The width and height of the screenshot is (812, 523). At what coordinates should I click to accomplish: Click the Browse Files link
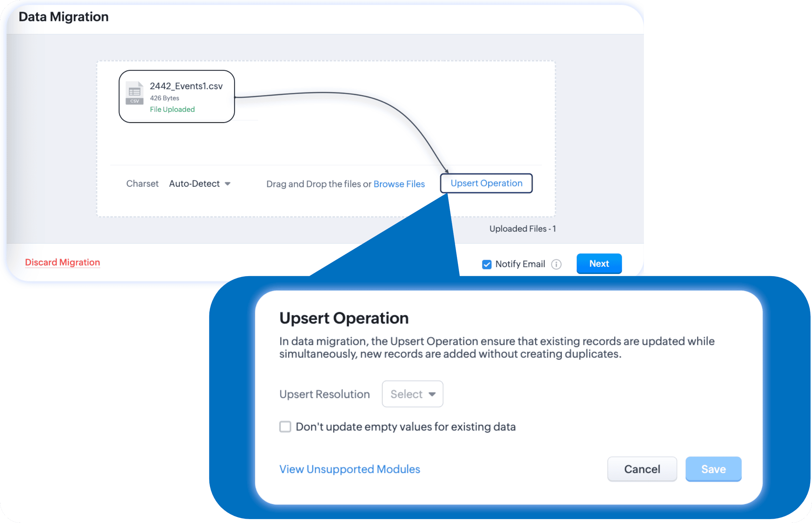[x=399, y=184]
